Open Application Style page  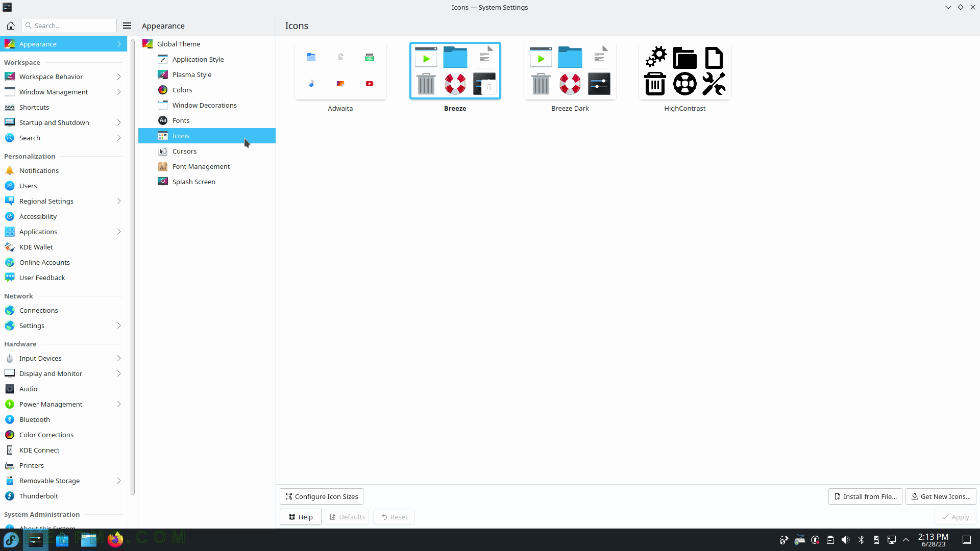[x=207, y=59]
